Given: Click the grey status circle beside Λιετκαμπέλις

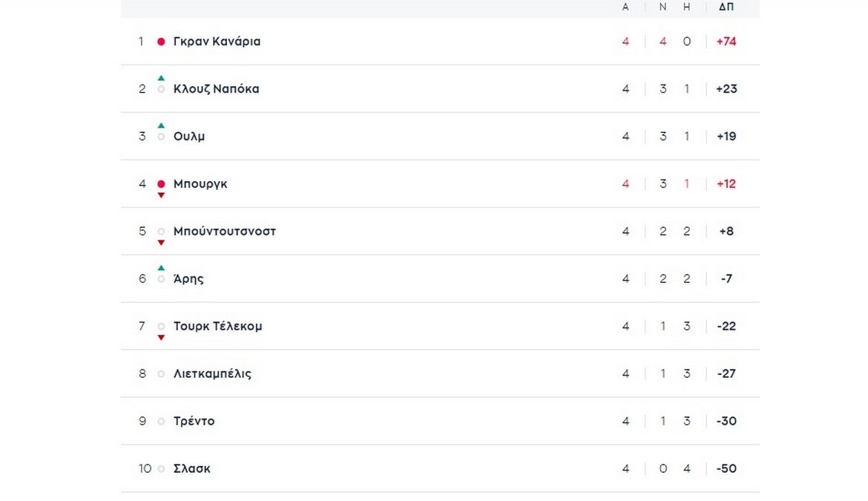Looking at the screenshot, I should point(161,374).
